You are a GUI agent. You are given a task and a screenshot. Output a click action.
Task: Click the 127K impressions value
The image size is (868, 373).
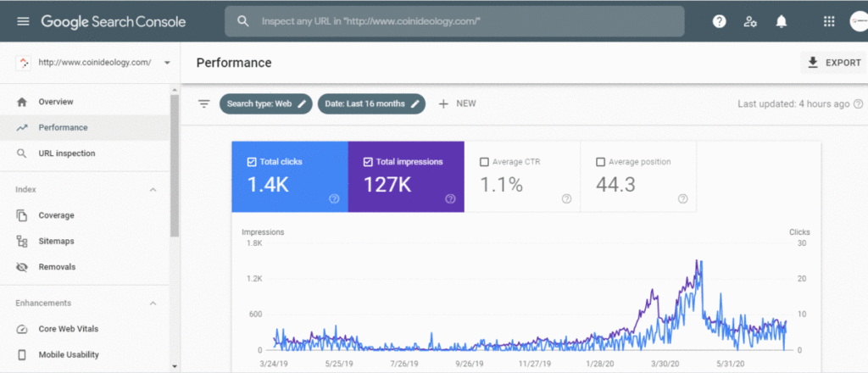pos(387,185)
